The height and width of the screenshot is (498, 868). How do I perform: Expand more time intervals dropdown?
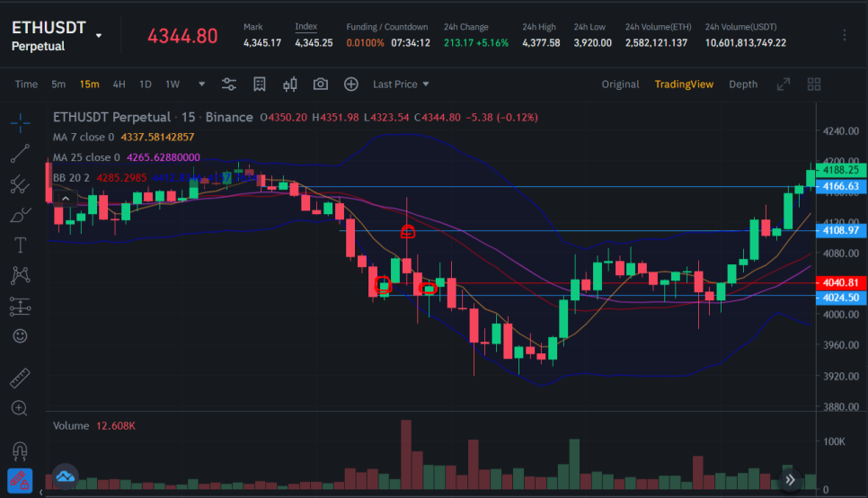[201, 84]
